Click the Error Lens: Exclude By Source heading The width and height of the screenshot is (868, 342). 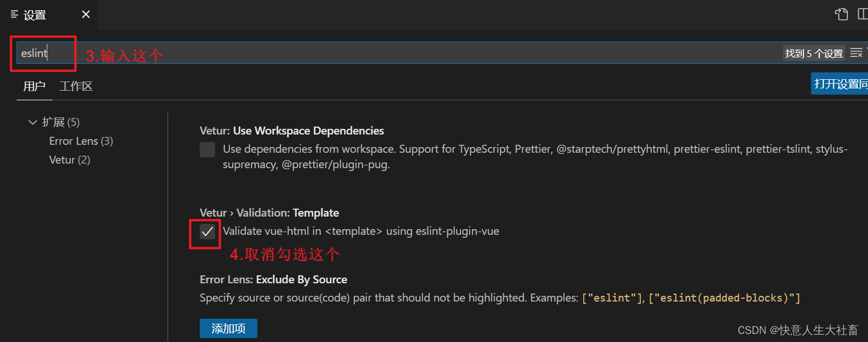click(x=274, y=279)
